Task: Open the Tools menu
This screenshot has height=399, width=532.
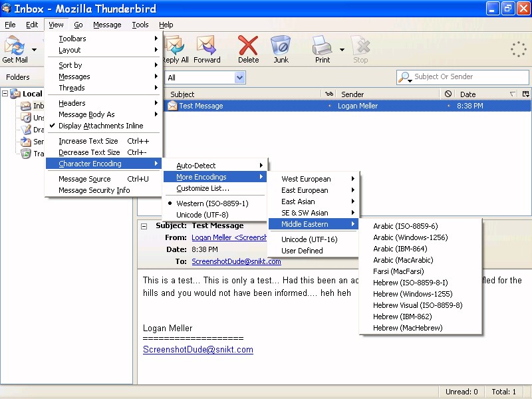Action: (x=140, y=25)
